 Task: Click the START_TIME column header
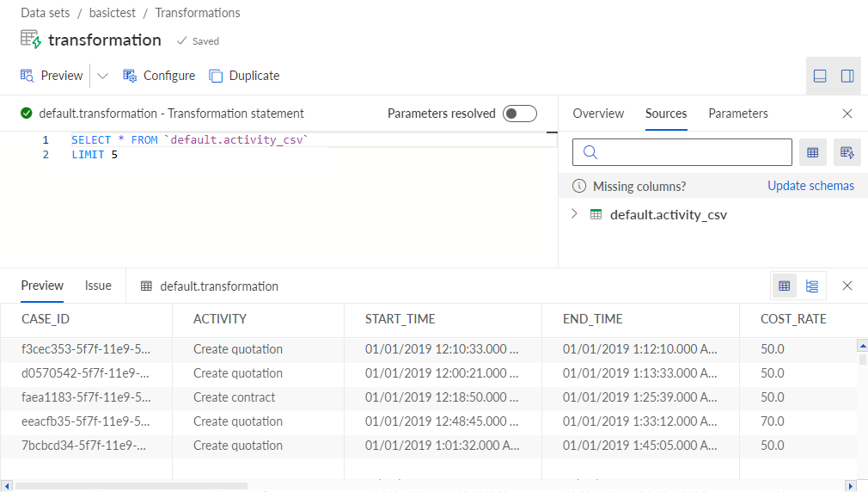tap(443, 319)
